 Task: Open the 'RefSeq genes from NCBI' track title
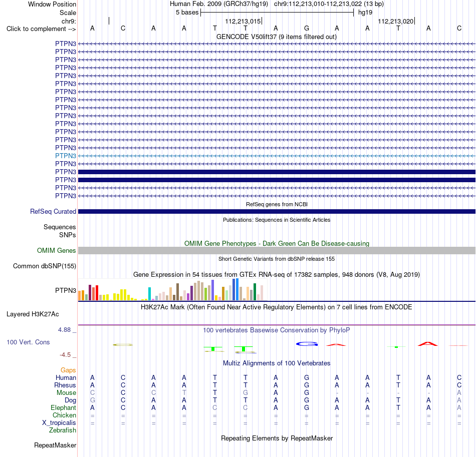tap(277, 204)
